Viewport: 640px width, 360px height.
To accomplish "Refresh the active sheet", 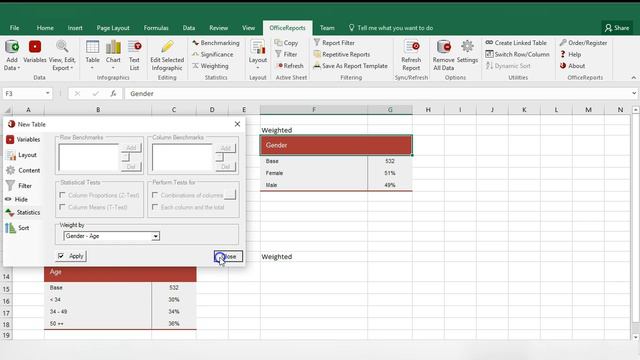I will click(289, 66).
